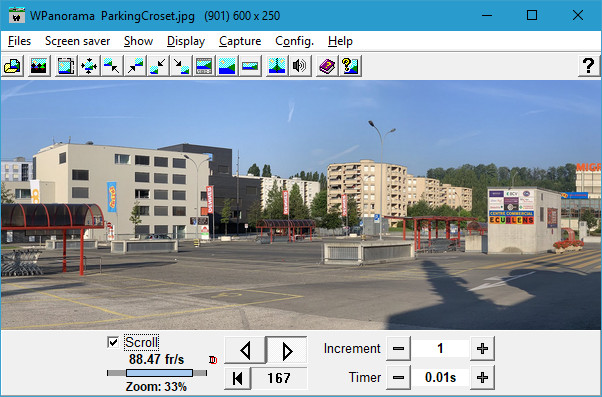The image size is (602, 397).
Task: Click the yellow question mark picture icon
Action: [x=350, y=66]
